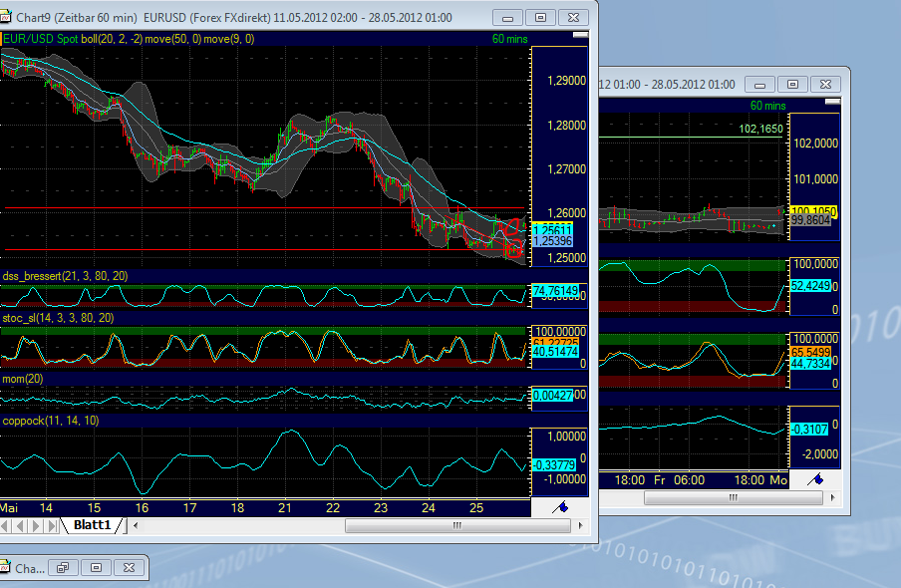Click the horizontal scrollbar thumb below Chart9

(458, 525)
